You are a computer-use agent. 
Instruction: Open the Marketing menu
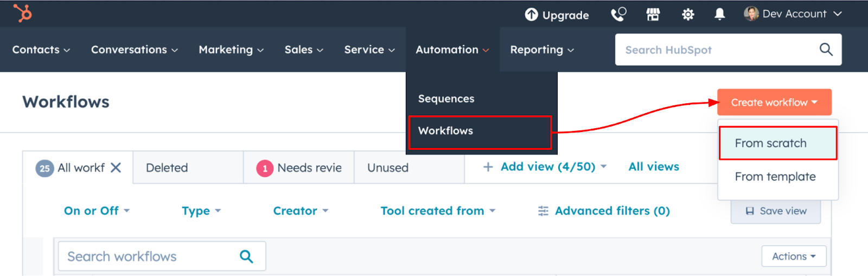pyautogui.click(x=231, y=49)
